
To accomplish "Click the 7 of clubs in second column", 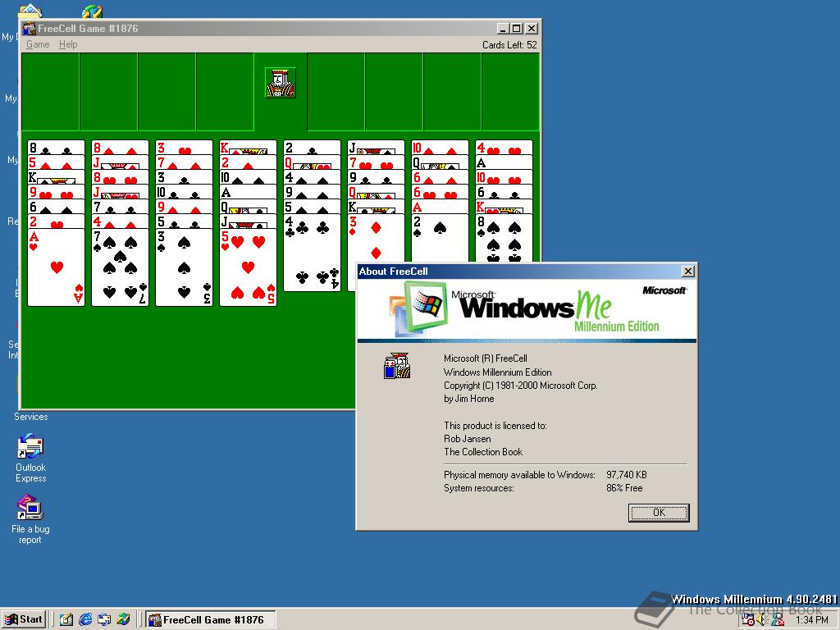I will point(120,206).
